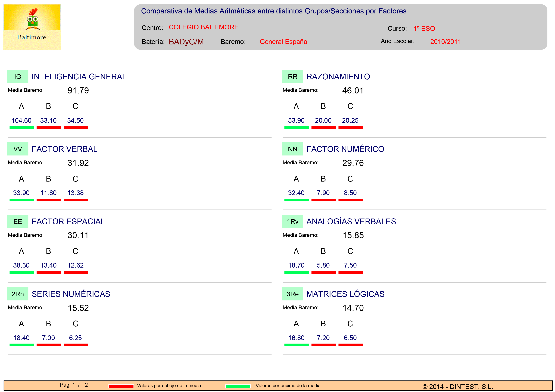Click the EE factor code badge
Screen dimensions: 555x392
click(18, 222)
